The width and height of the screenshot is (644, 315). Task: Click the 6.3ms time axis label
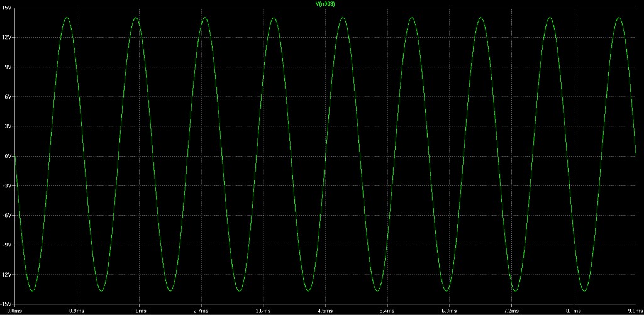pos(449,311)
